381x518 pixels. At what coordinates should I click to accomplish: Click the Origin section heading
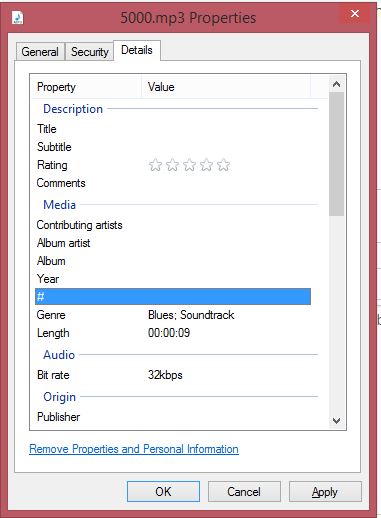[60, 397]
